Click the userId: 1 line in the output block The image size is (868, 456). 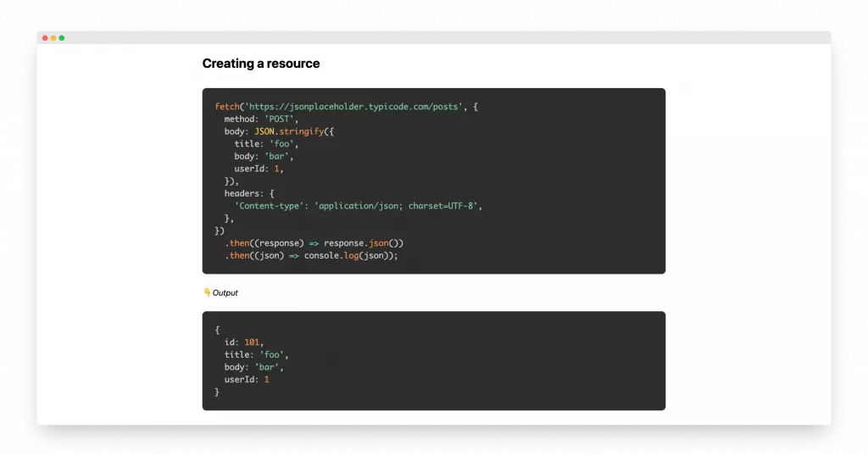click(x=247, y=380)
